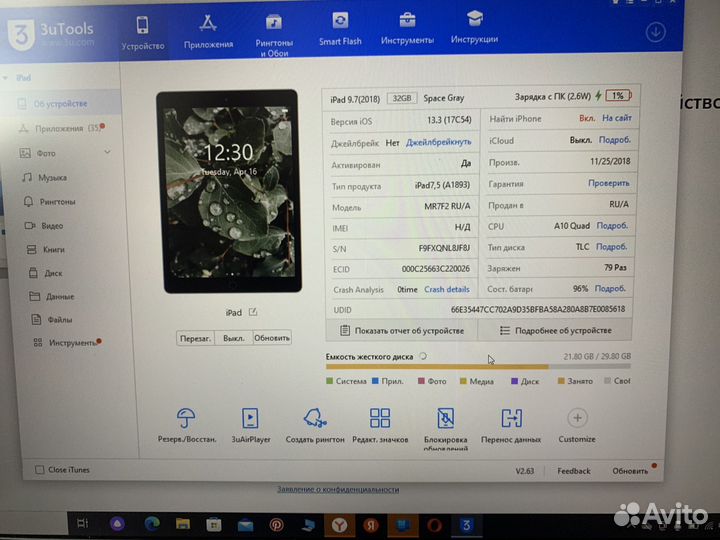The width and height of the screenshot is (720, 540).
Task: Click the Джейлбрейкнуть link
Action: tap(439, 142)
